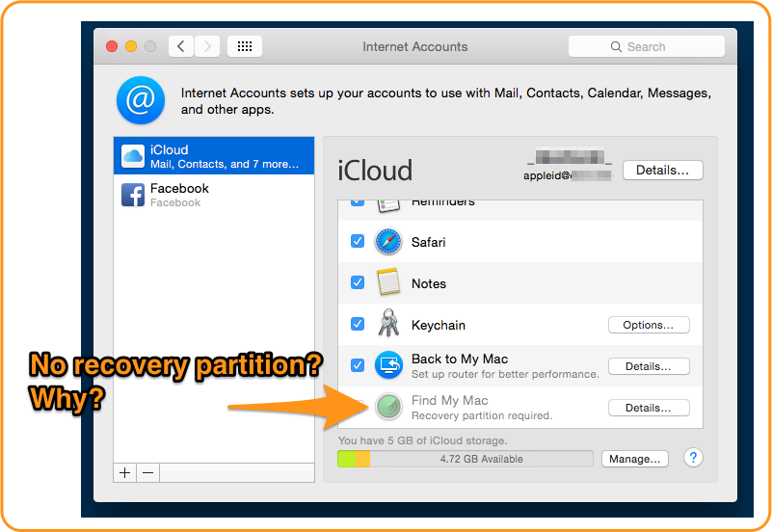772x532 pixels.
Task: Click the iCloud storage usage bar
Action: [466, 459]
